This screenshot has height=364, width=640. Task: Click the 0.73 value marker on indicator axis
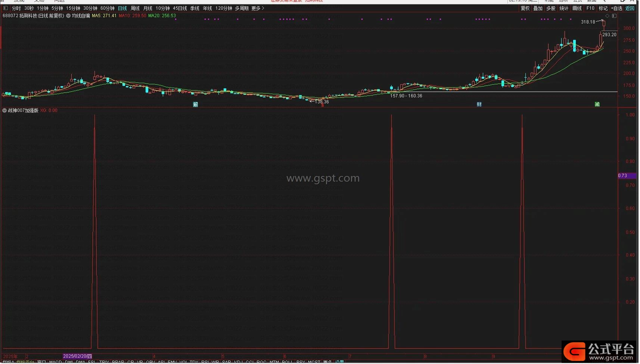tap(623, 176)
